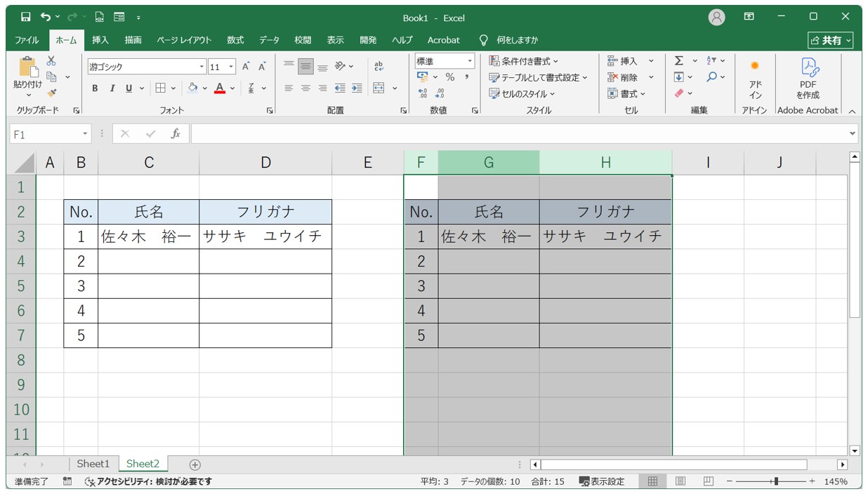Decrease the font size

pos(262,67)
